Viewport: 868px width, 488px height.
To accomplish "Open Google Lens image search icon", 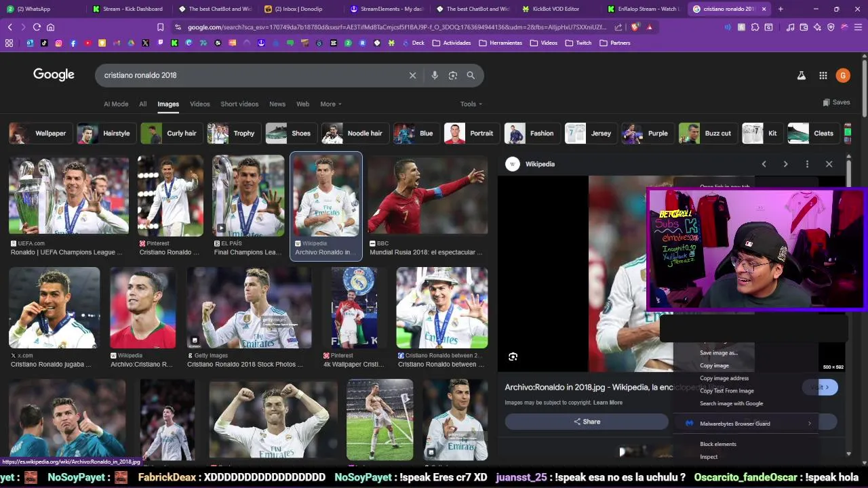I will (x=453, y=75).
